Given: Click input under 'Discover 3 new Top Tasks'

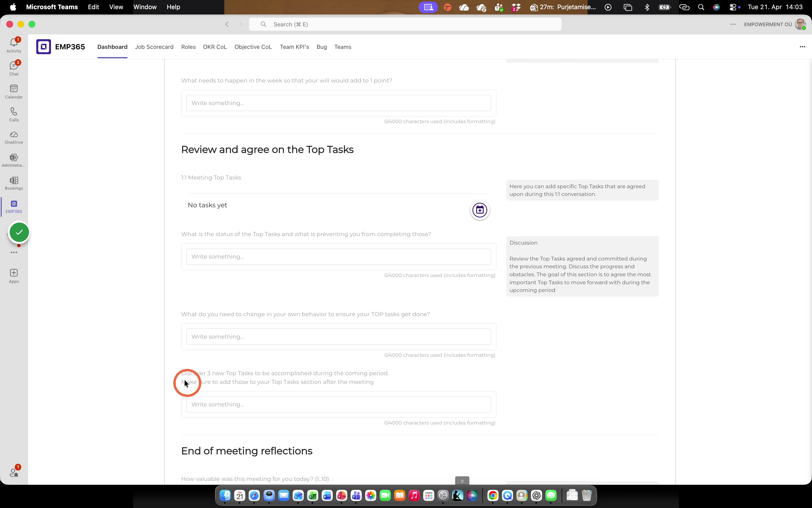Looking at the screenshot, I should [339, 404].
